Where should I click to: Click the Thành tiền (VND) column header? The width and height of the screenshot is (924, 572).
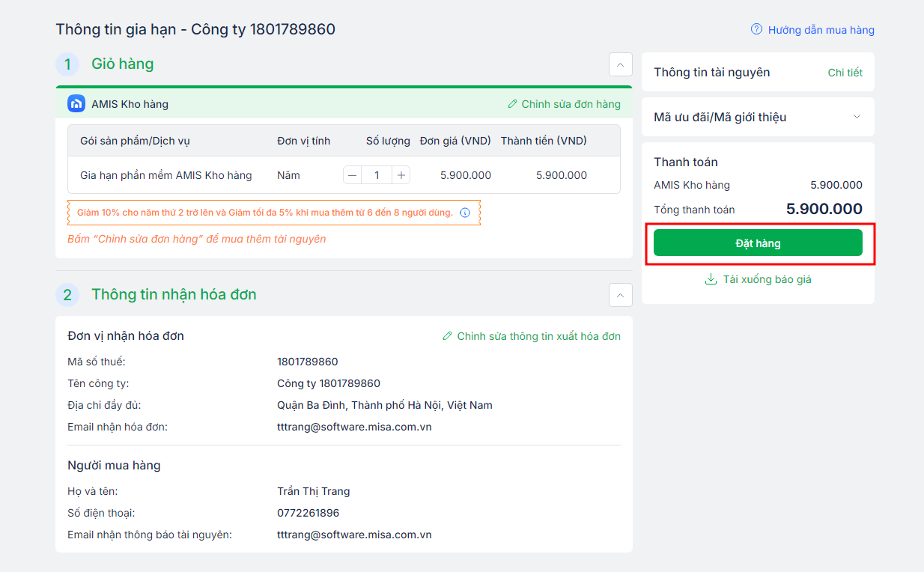coord(544,141)
